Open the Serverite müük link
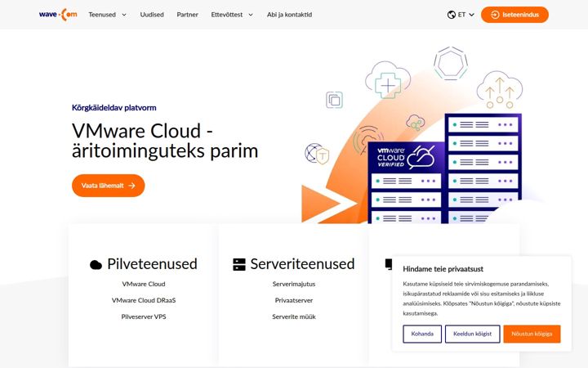 coord(294,316)
